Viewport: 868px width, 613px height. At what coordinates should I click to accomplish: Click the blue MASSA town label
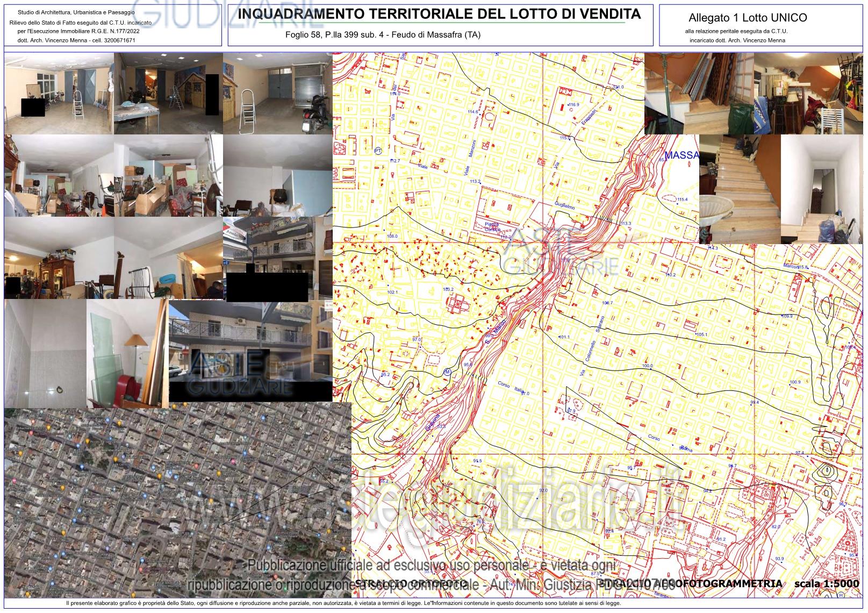(682, 155)
